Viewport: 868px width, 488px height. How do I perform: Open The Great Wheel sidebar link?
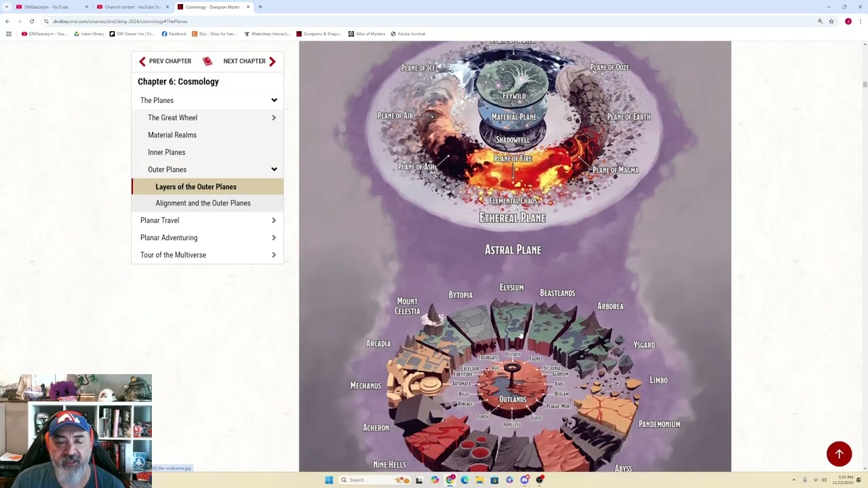(173, 118)
